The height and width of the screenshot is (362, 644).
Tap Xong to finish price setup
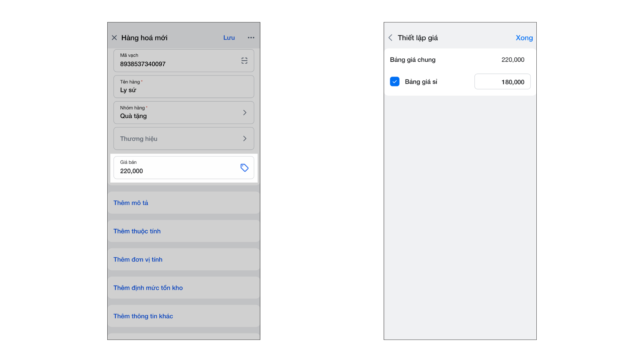[524, 38]
